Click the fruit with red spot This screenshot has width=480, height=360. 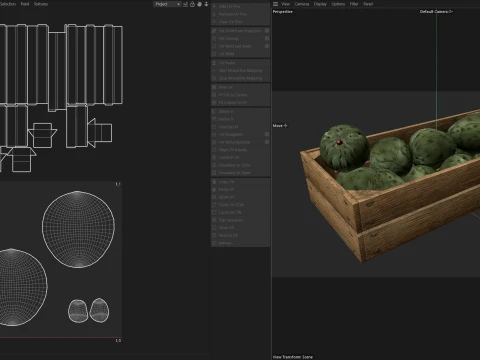pyautogui.click(x=344, y=147)
